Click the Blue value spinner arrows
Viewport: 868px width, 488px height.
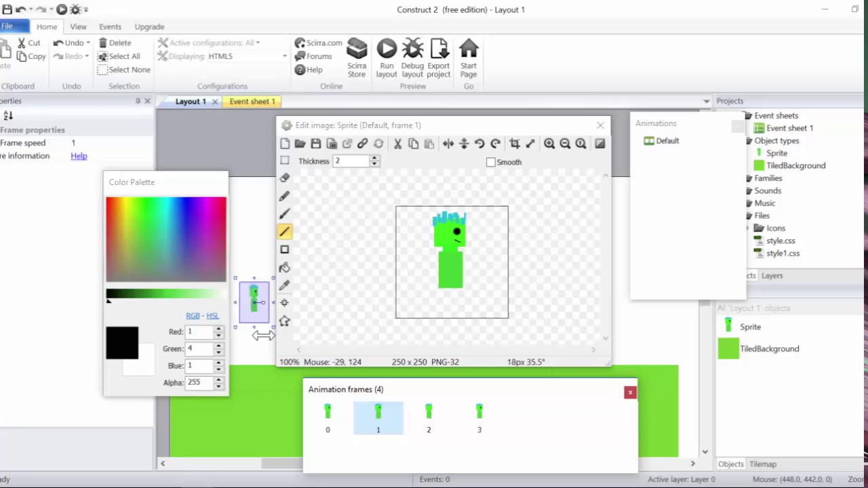click(x=218, y=366)
